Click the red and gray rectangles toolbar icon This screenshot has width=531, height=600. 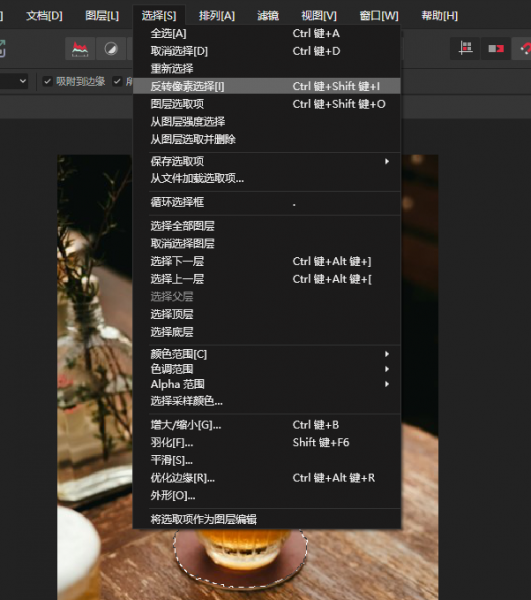click(496, 49)
